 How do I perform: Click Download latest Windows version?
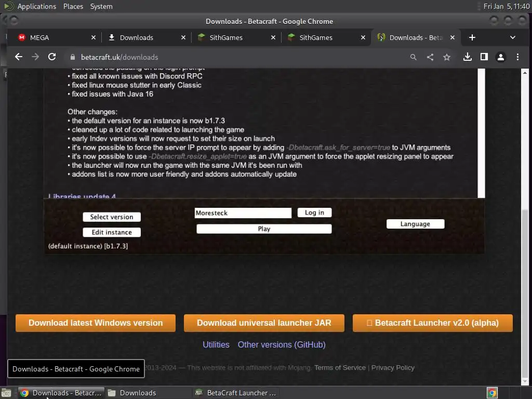tap(96, 323)
